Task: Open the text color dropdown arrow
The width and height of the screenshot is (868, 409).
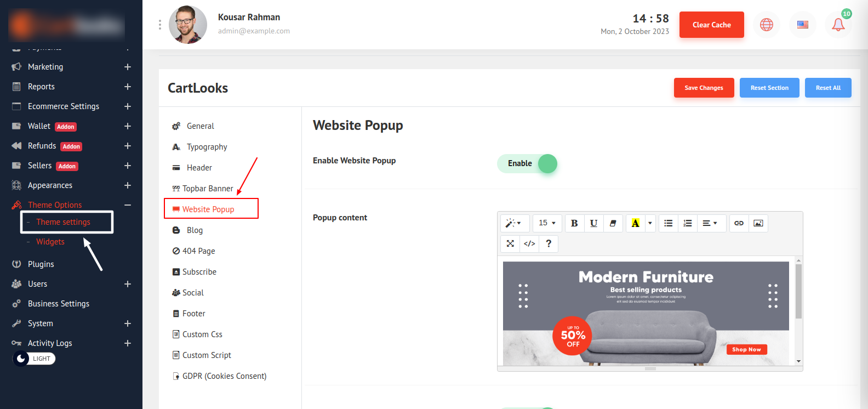Action: point(650,223)
